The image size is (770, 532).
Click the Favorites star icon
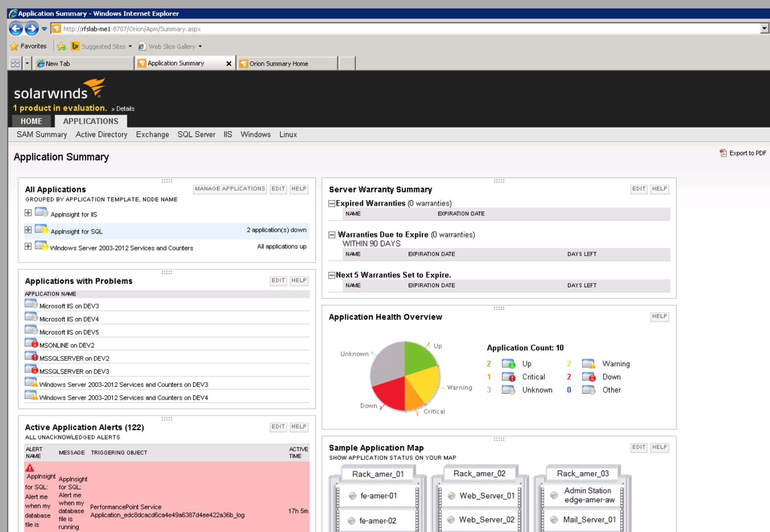pyautogui.click(x=14, y=46)
